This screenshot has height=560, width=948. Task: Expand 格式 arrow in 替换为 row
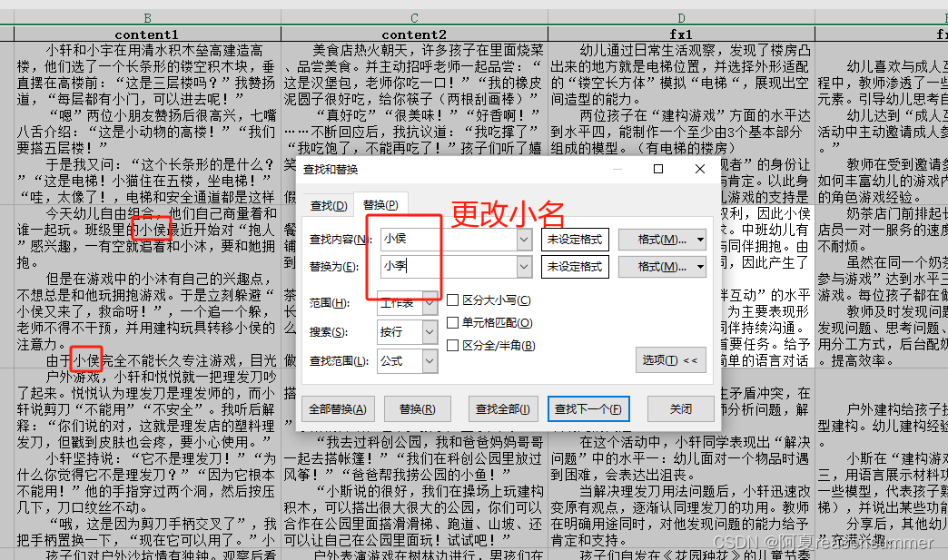click(x=700, y=267)
